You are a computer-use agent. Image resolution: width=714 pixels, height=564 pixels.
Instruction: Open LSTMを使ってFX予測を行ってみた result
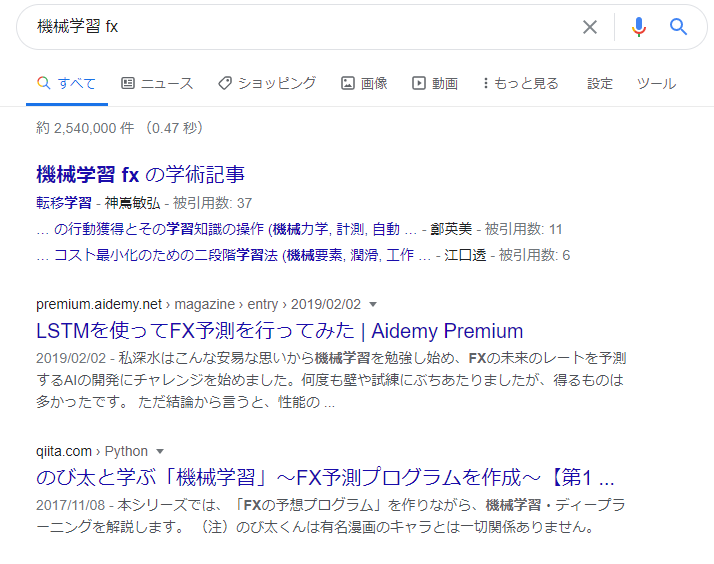279,331
